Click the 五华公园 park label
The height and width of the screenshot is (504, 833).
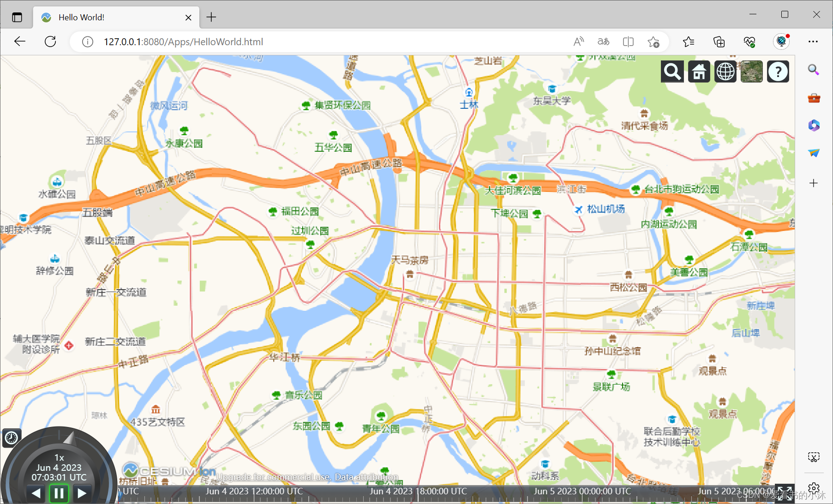333,148
